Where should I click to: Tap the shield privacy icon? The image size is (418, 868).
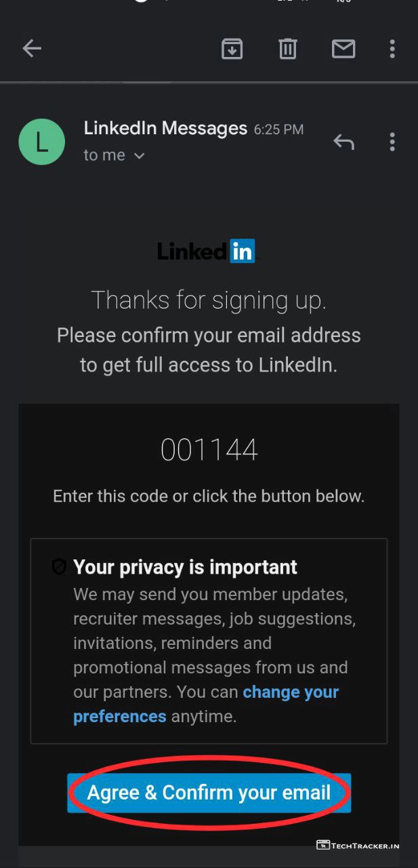[60, 567]
